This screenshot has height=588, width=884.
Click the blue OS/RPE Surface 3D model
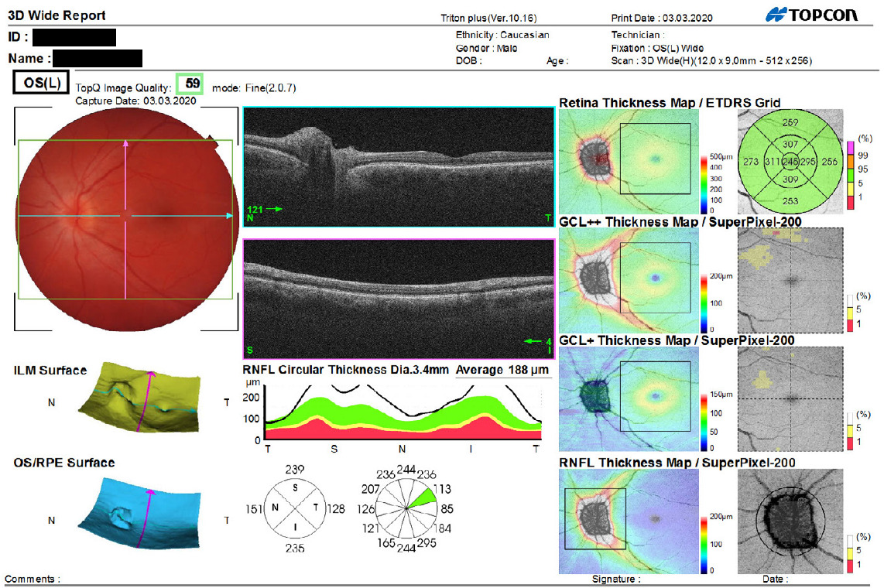tap(142, 514)
